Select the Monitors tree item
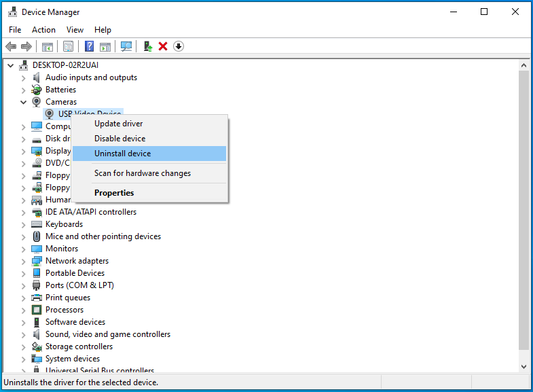 (x=61, y=249)
